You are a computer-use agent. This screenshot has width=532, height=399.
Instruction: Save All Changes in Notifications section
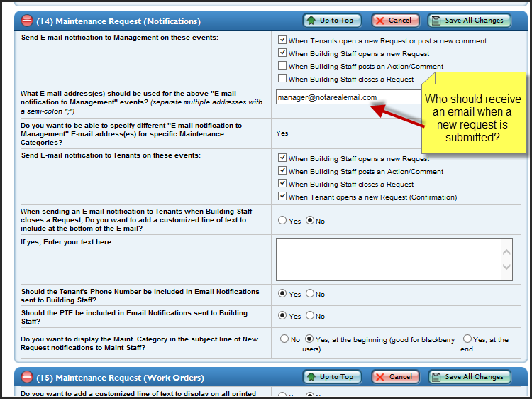pos(470,21)
